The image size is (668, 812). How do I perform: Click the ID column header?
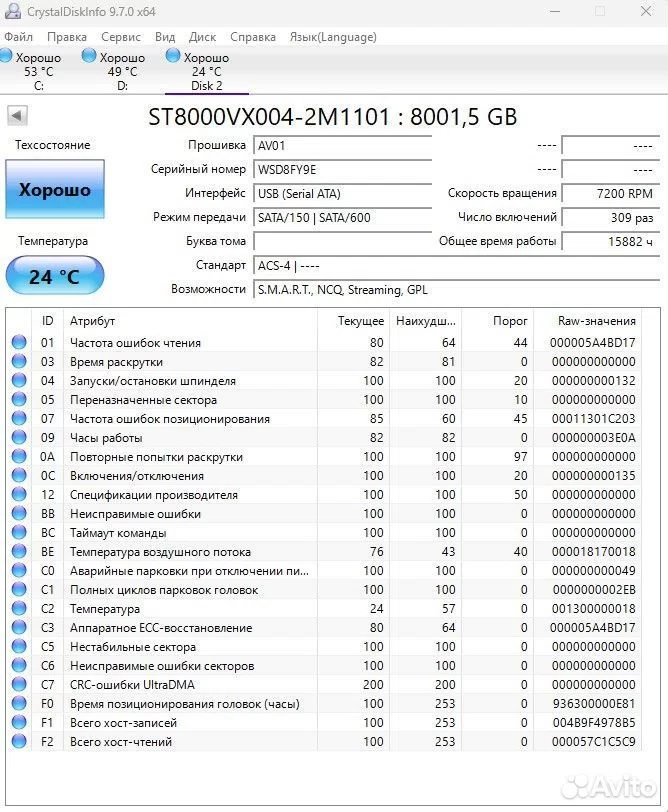click(x=47, y=321)
